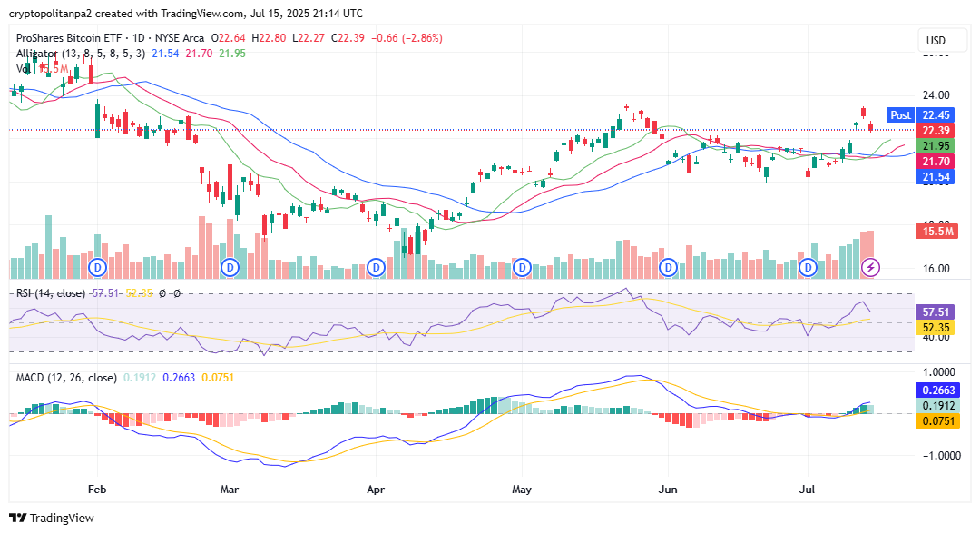This screenshot has height=534, width=980.
Task: Select the red 21.70 Alligator teeth tag
Action: pos(936,162)
